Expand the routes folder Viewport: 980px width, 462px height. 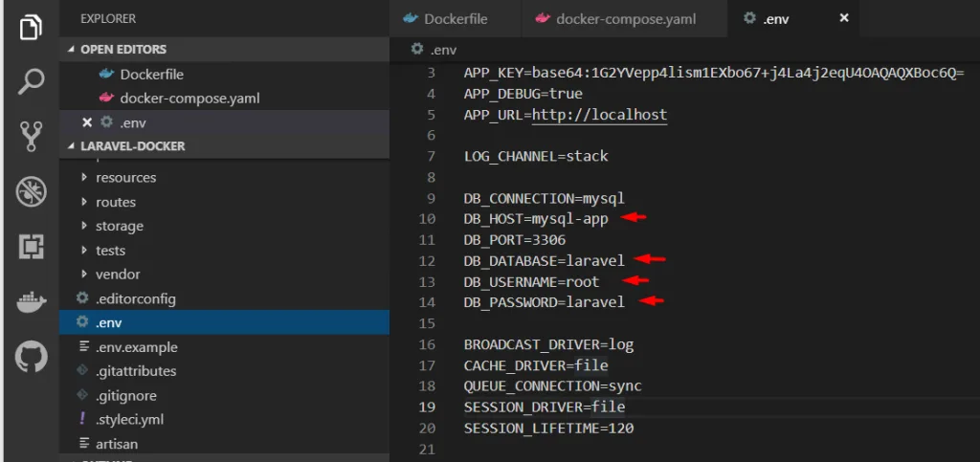[x=224, y=202]
